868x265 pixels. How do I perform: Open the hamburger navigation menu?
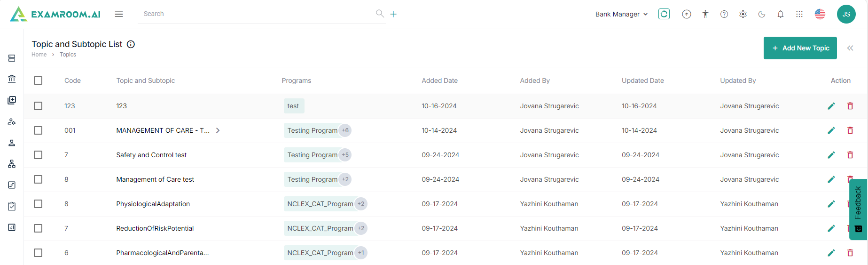(x=119, y=14)
